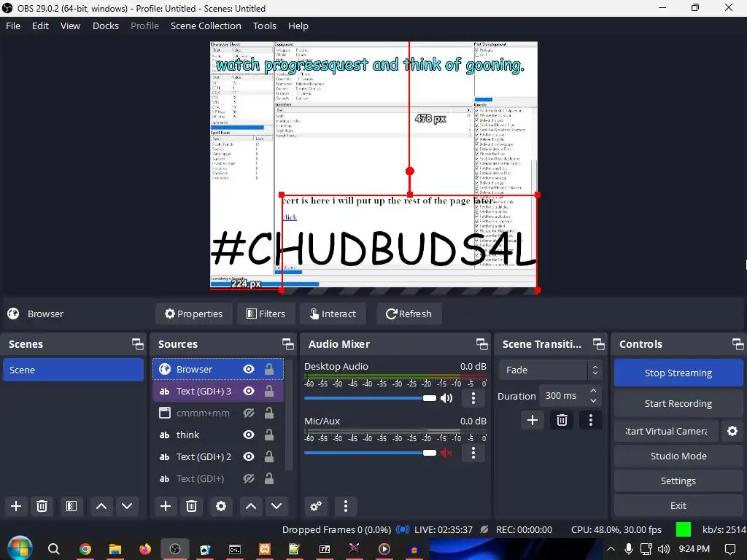This screenshot has width=747, height=560.
Task: Move source up in Sources list
Action: (251, 506)
